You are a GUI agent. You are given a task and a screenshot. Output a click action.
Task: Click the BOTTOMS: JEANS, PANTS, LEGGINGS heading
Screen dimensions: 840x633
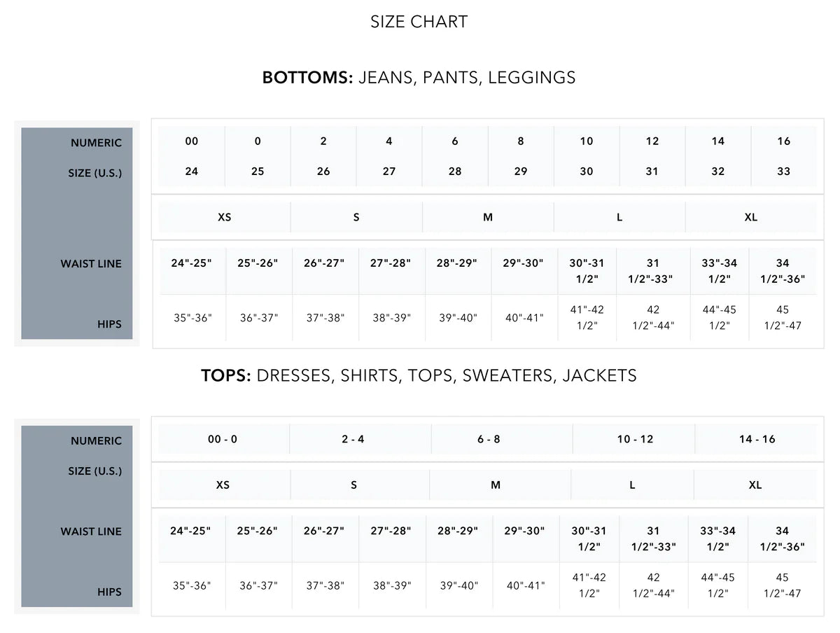coord(419,77)
